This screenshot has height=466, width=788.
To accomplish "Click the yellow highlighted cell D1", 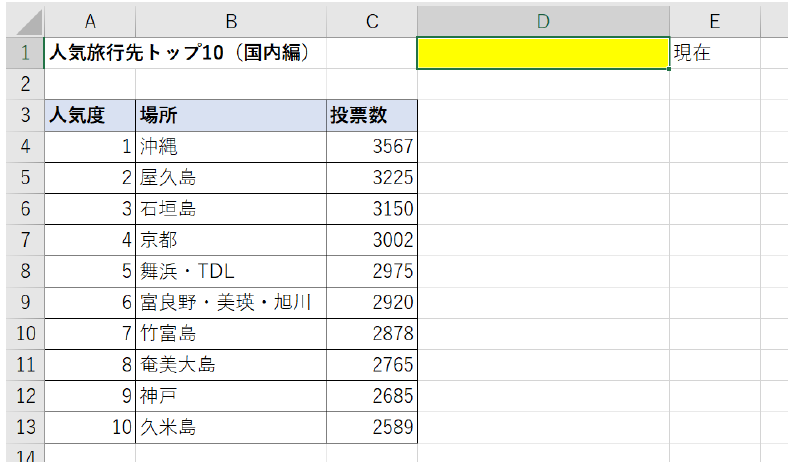I will click(543, 53).
